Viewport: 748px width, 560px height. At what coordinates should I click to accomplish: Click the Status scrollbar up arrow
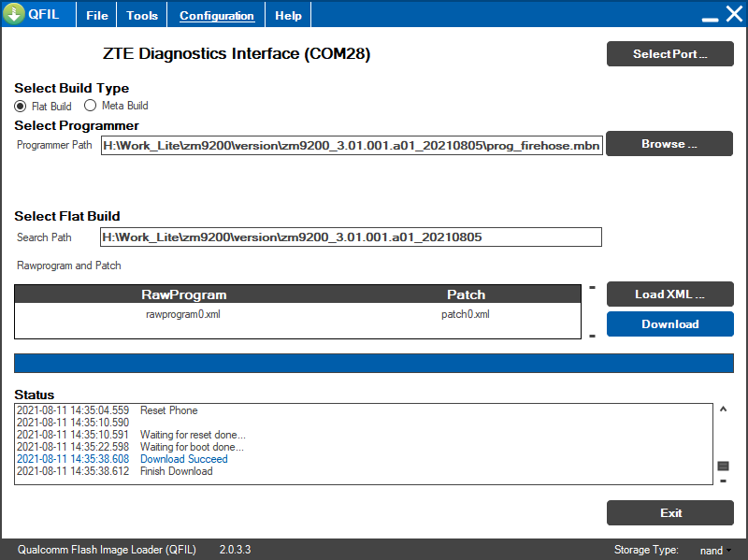[x=723, y=409]
